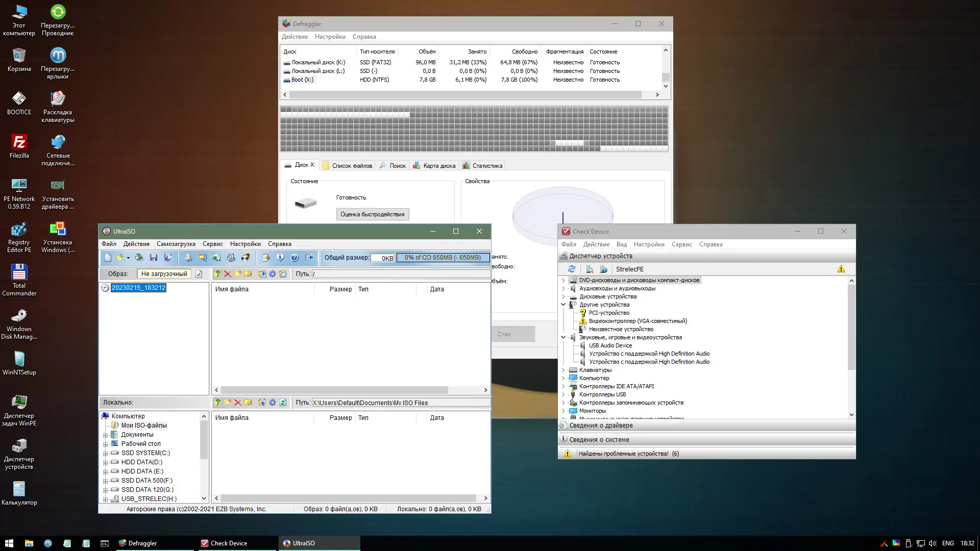Viewport: 980px width, 551px height.
Task: Open the burn CD icon in UltraISO toolbar
Action: [x=246, y=257]
